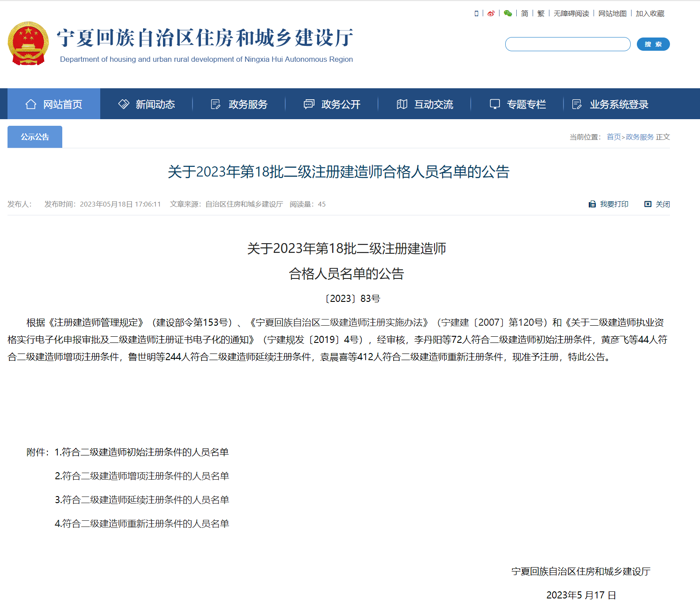Select the 公示公告 tab
Screen dimensions: 700x613
click(x=35, y=137)
